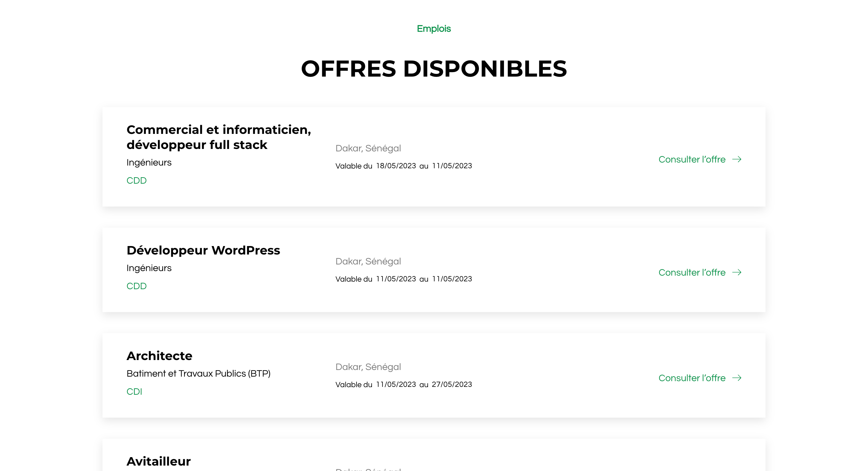
Task: Click the CDI tag under Architecte
Action: tap(134, 391)
